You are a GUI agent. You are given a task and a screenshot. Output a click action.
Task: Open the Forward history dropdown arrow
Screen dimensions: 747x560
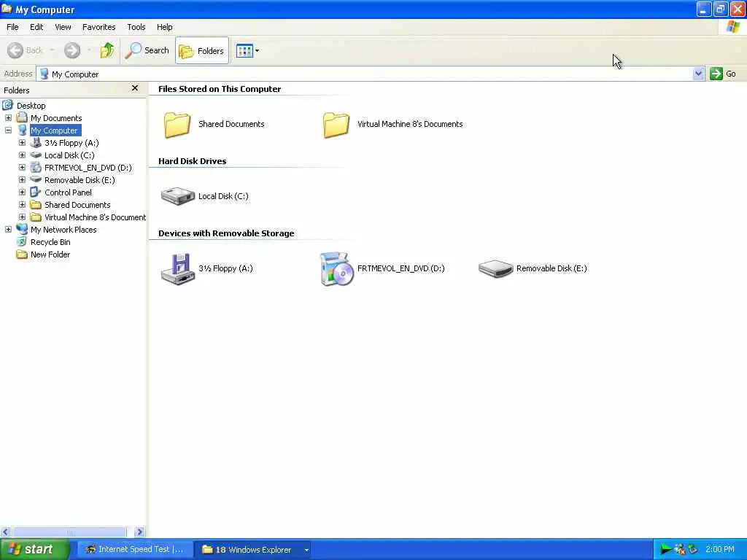89,50
